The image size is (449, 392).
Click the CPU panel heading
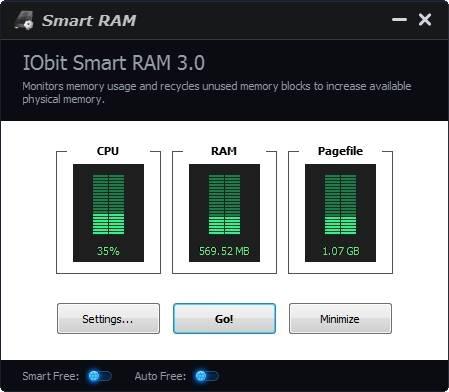[108, 151]
